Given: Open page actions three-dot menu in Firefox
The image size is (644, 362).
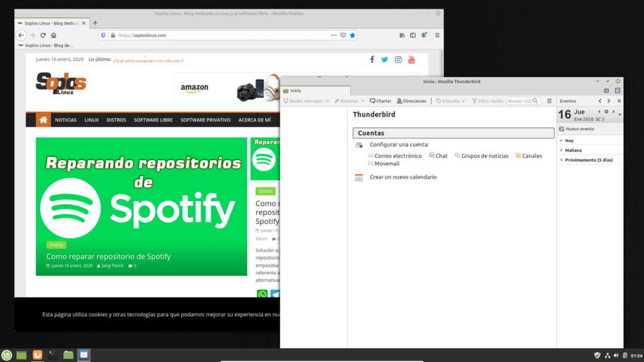Looking at the screenshot, I should point(333,35).
